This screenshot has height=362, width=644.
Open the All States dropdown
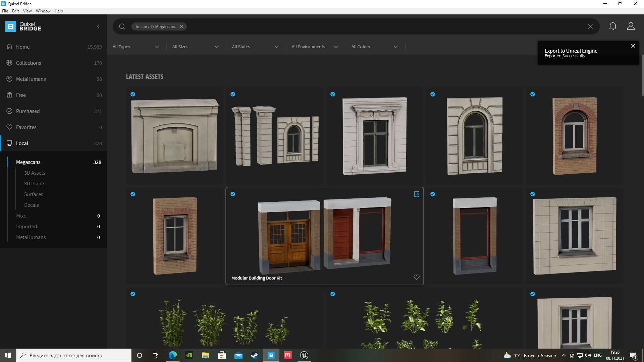pos(255,47)
